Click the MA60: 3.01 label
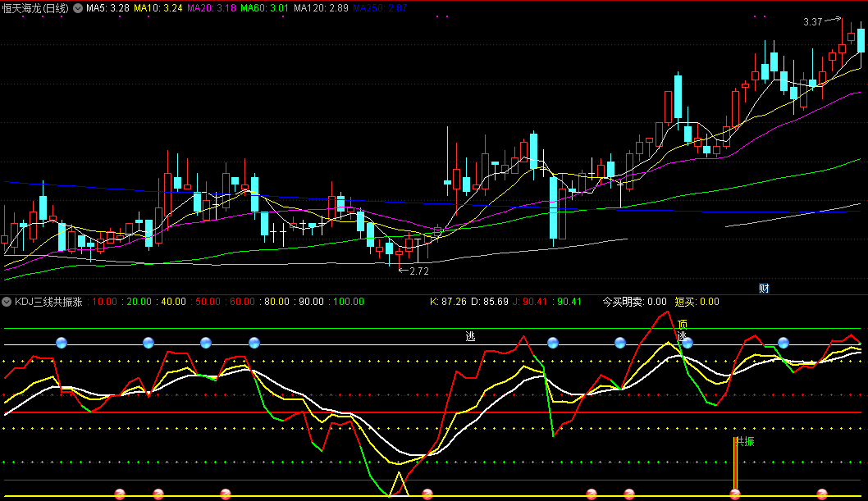868x501 pixels. 265,8
